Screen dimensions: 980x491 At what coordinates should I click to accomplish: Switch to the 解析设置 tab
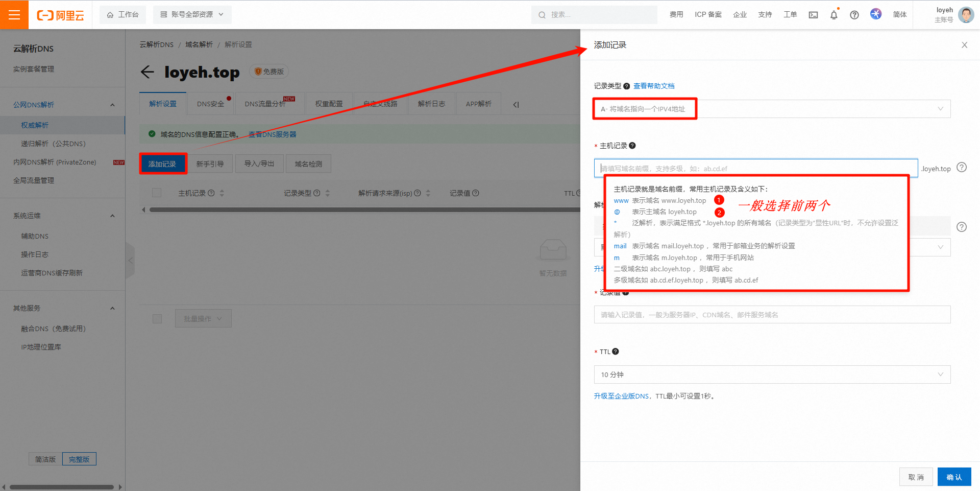163,104
